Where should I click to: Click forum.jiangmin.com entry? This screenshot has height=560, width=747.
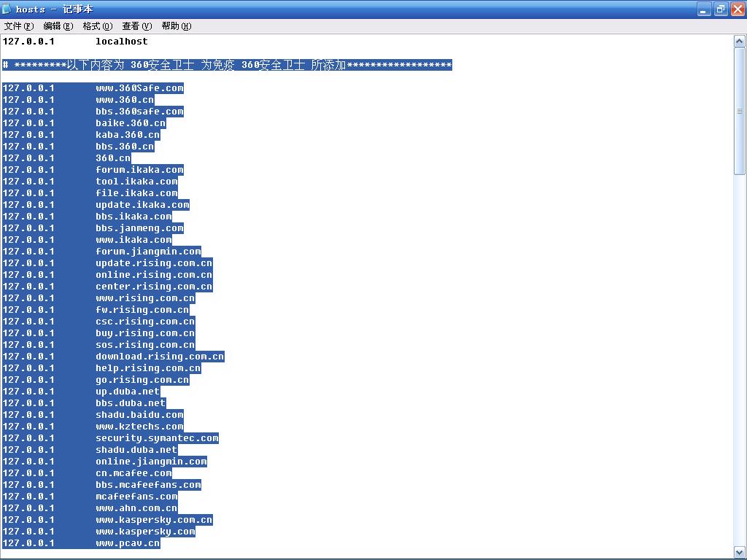(148, 252)
